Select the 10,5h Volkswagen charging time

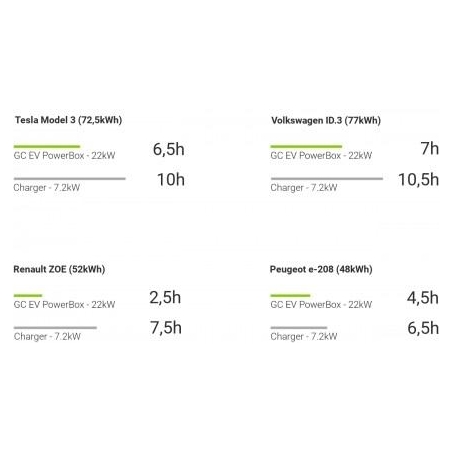418,180
